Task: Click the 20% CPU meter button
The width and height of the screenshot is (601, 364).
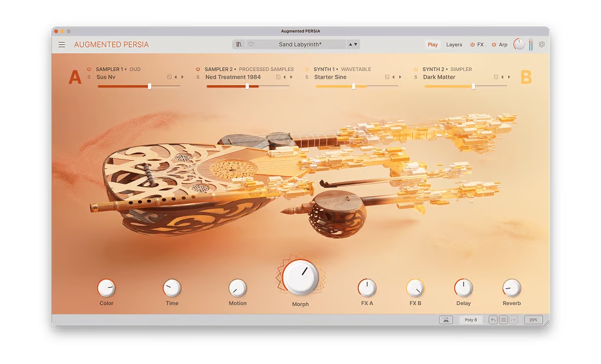Action: coord(533,320)
